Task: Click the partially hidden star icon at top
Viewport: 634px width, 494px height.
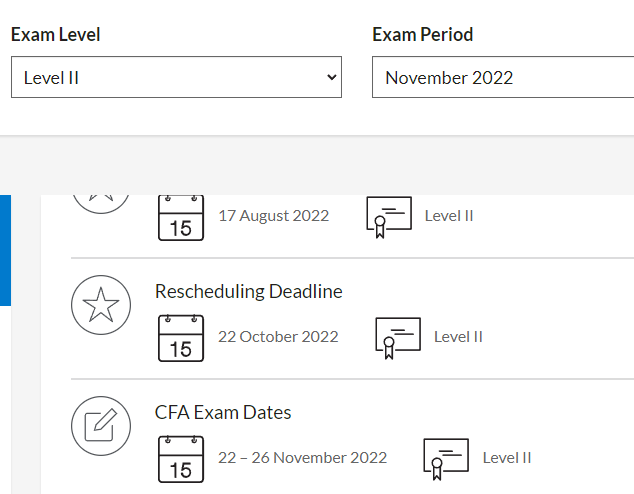Action: click(x=101, y=201)
